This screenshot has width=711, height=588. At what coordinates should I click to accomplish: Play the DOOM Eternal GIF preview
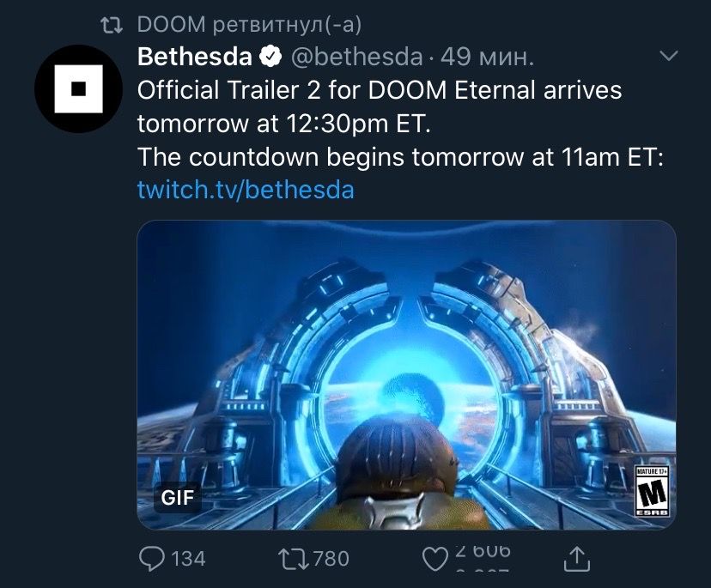tap(406, 374)
